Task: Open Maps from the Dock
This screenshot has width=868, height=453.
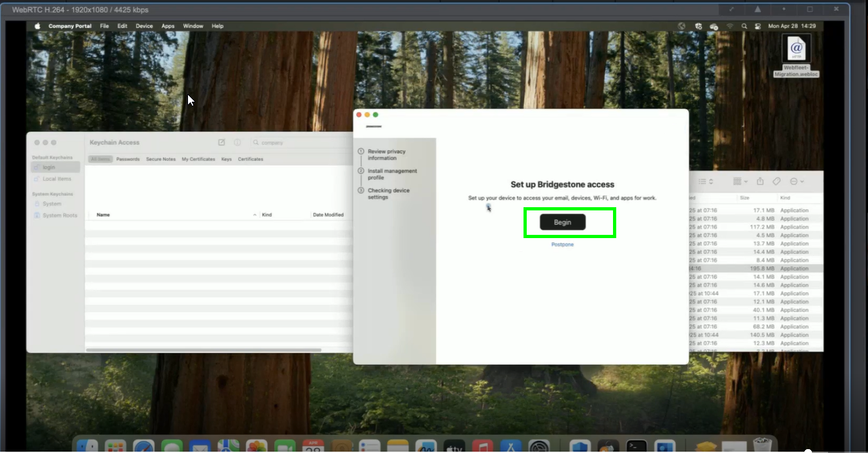Action: 228,446
